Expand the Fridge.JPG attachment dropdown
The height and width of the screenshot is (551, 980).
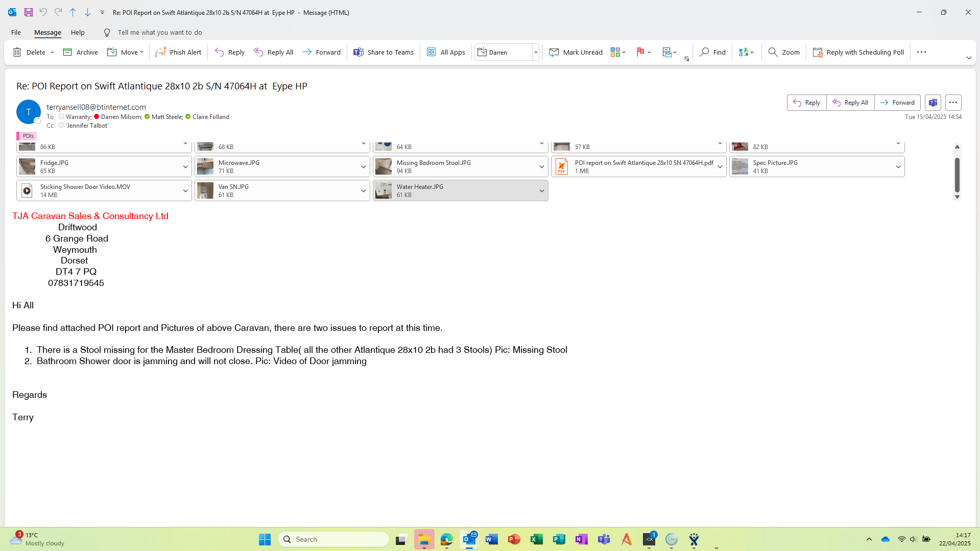(185, 167)
